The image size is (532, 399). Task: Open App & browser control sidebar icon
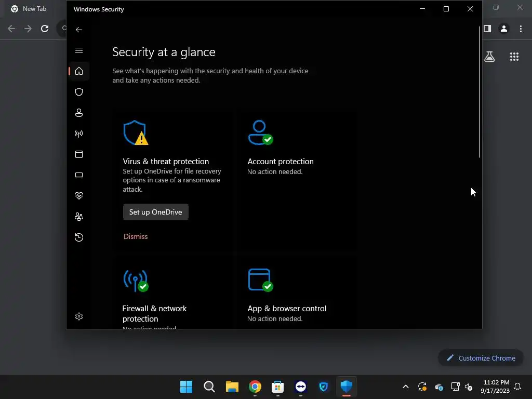click(x=79, y=154)
